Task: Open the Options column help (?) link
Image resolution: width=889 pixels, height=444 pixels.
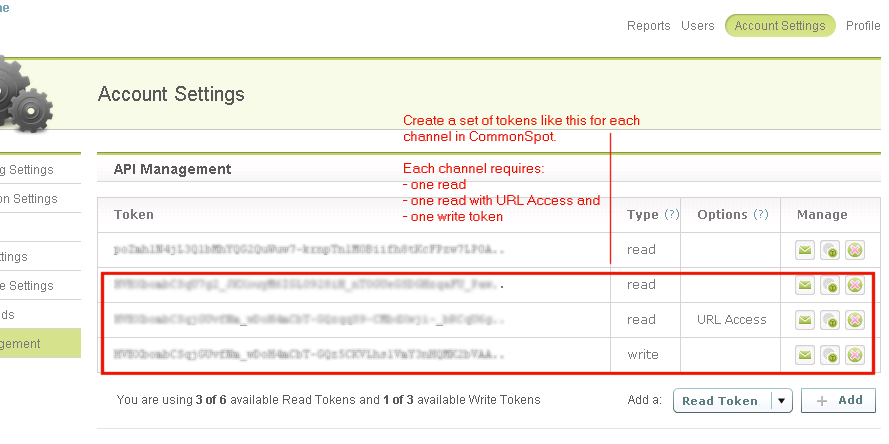Action: point(761,215)
